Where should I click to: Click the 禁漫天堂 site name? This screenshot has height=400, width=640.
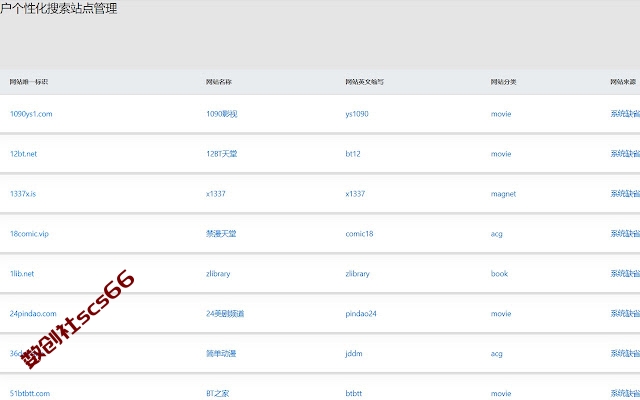coord(221,234)
